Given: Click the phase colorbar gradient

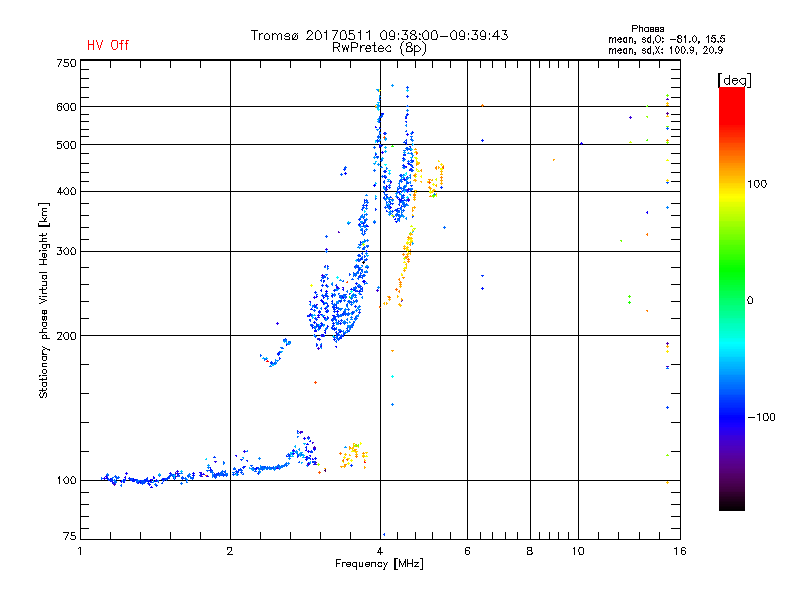Looking at the screenshot, I should click(x=732, y=298).
